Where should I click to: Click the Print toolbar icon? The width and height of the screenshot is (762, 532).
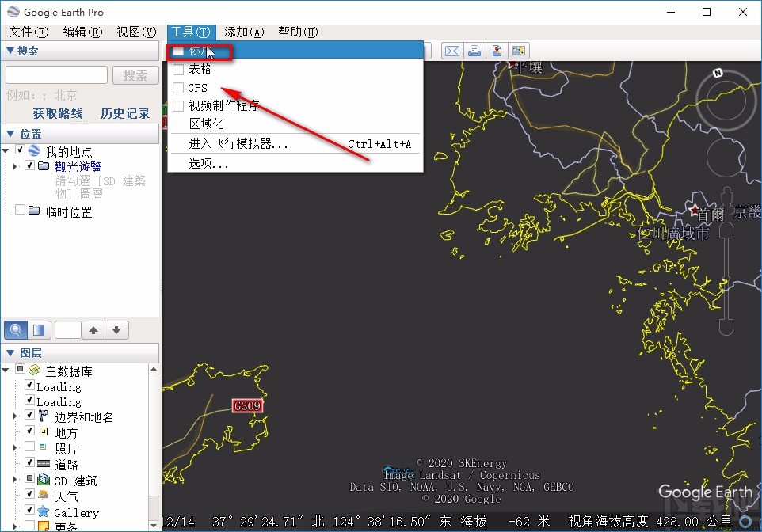[474, 51]
